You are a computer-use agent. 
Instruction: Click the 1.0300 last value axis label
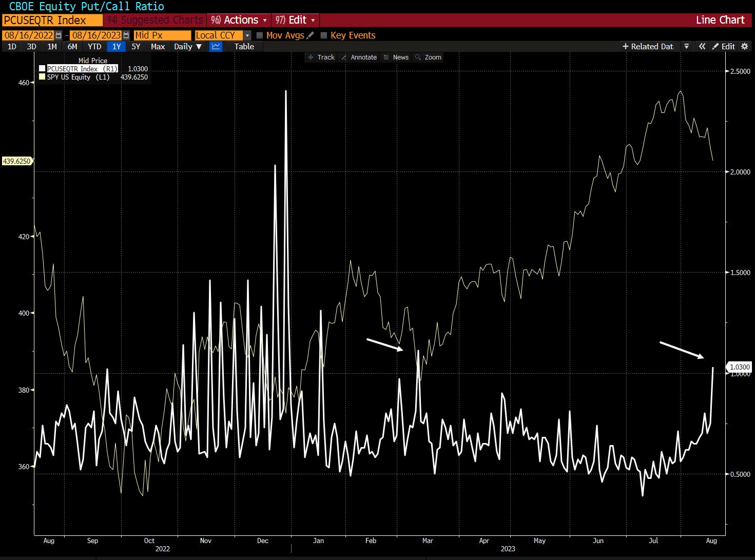740,367
